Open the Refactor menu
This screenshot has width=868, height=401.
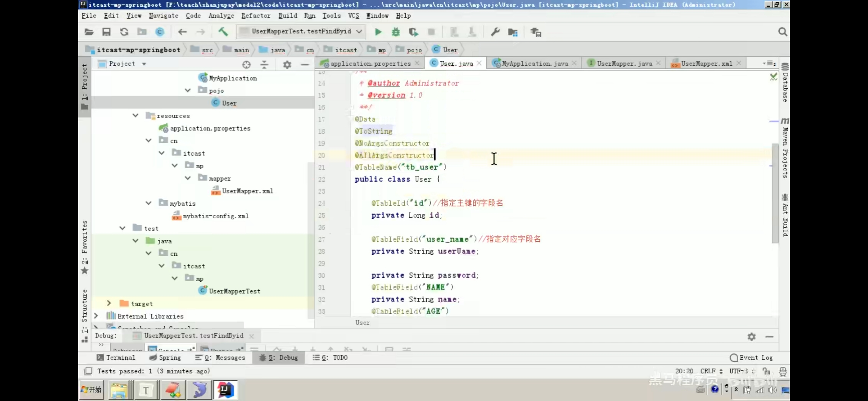256,16
